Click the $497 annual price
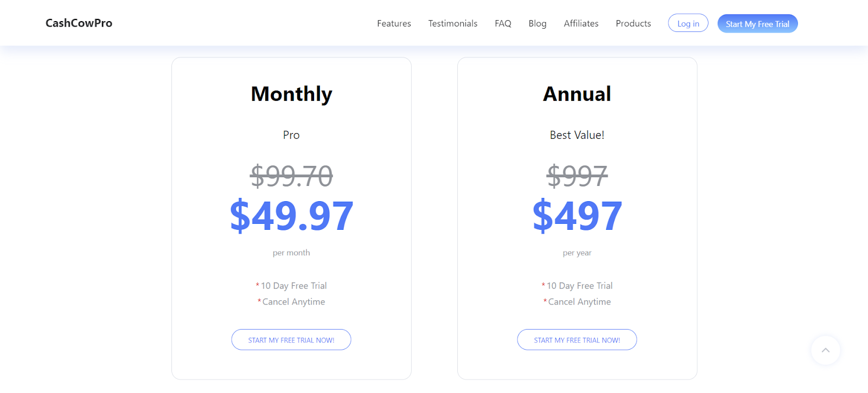 point(577,216)
